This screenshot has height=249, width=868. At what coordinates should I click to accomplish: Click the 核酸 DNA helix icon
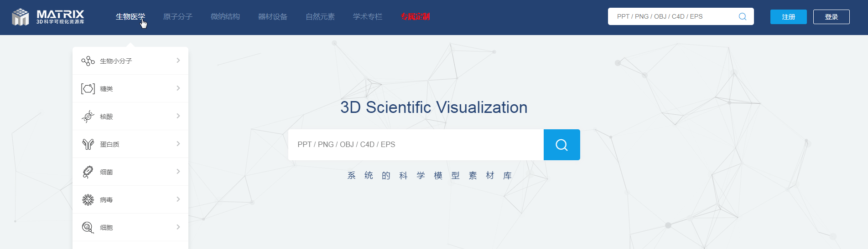click(88, 117)
